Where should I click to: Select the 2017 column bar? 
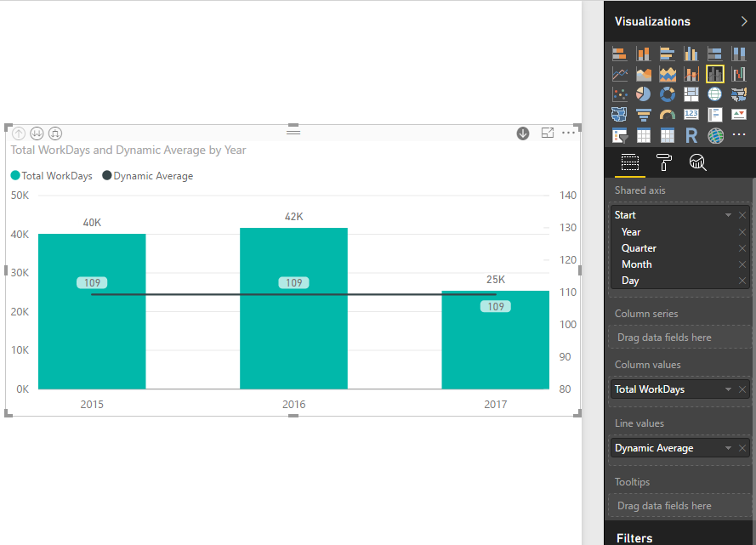tap(496, 340)
